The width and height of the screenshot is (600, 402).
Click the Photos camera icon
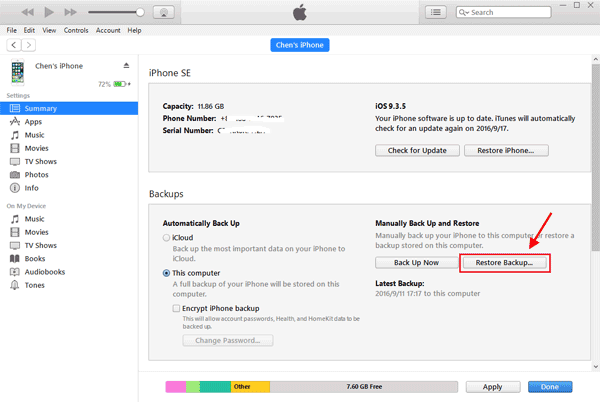point(15,175)
